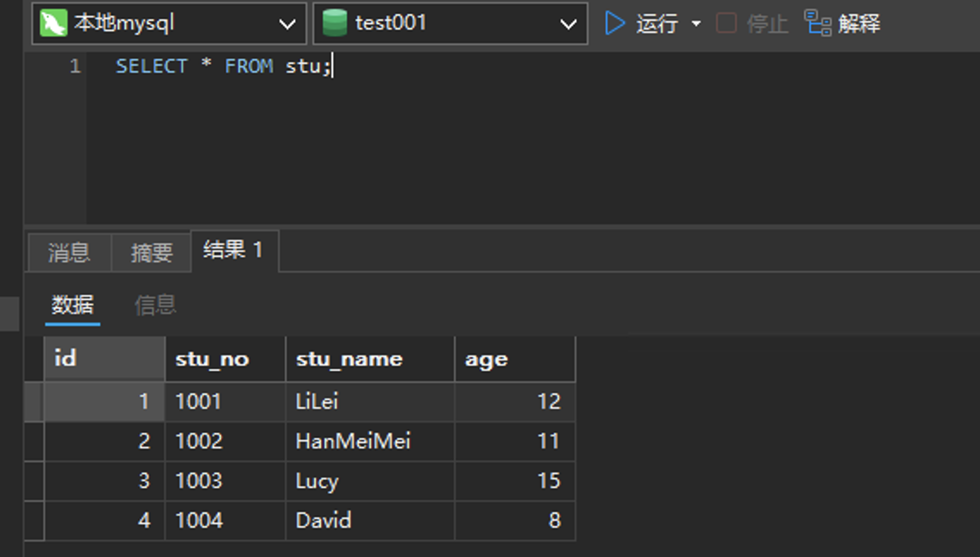Open the Run options dropdown arrow
The height and width of the screenshot is (557, 980).
(696, 24)
